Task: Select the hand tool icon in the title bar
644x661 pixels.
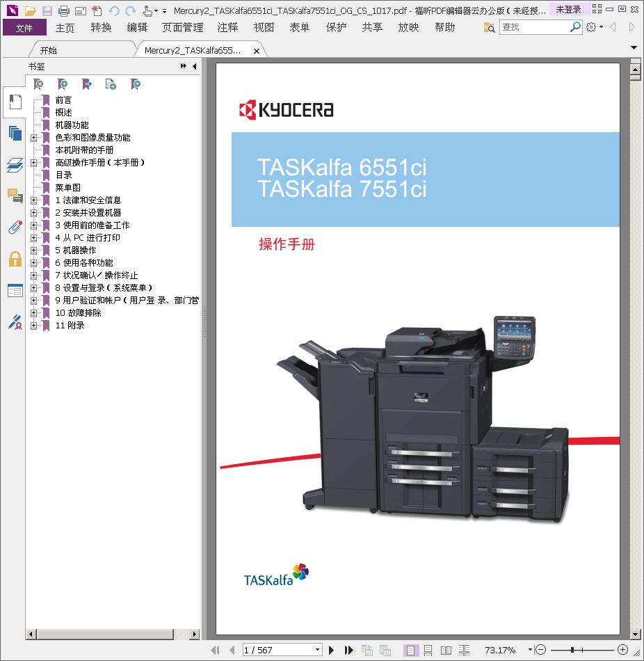Action: click(x=147, y=10)
